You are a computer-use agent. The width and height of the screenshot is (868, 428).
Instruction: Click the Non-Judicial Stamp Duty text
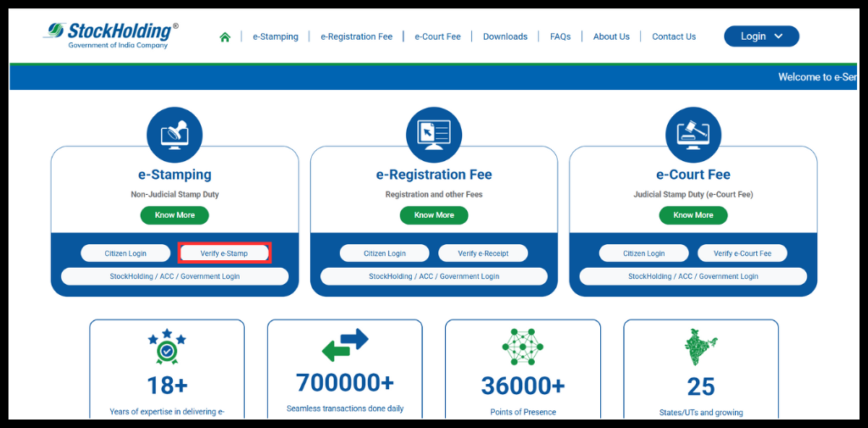coord(175,195)
